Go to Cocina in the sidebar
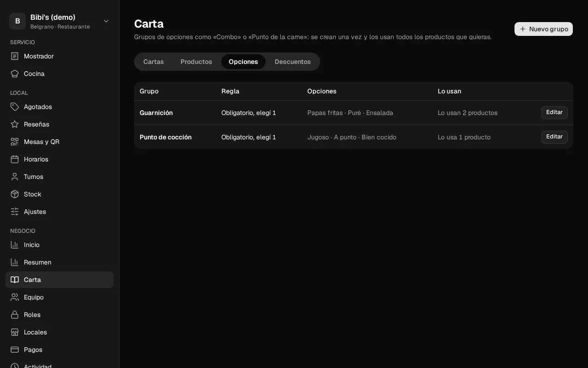This screenshot has width=588, height=368. coord(60,74)
